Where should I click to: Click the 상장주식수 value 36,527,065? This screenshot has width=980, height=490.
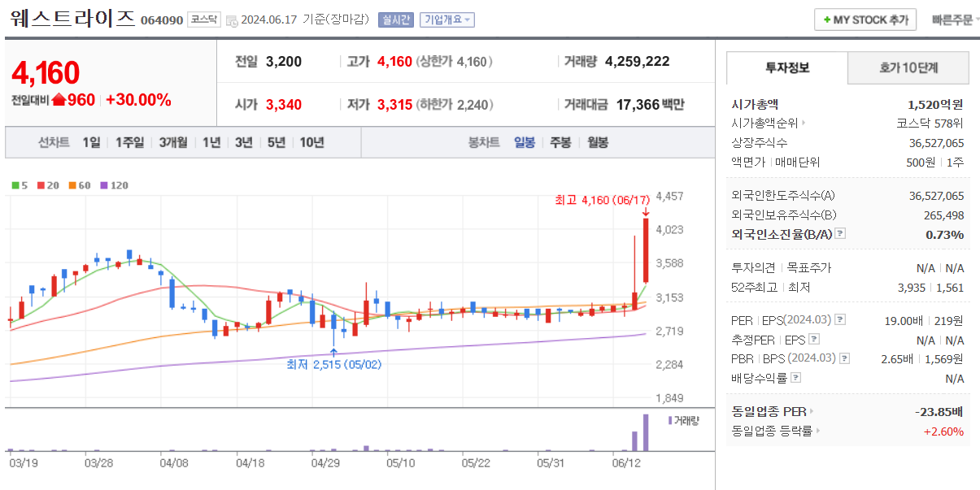pyautogui.click(x=937, y=143)
